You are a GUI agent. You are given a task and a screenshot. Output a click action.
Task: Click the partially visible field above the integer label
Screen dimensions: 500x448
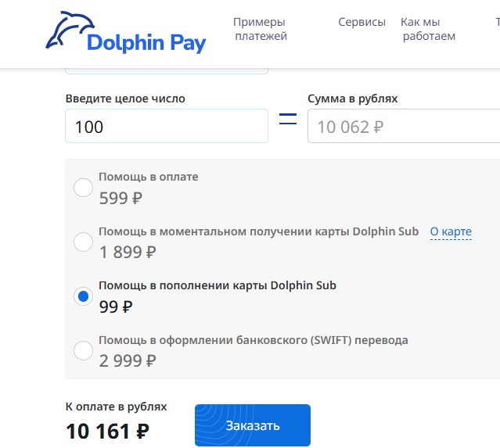[166, 71]
